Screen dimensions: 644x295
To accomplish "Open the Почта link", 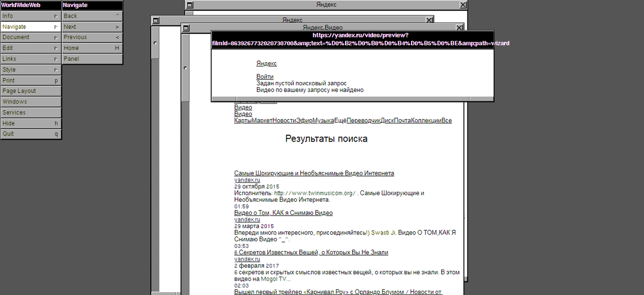I will (402, 121).
